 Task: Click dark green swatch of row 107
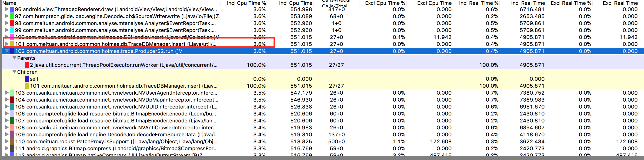[x=12, y=121]
